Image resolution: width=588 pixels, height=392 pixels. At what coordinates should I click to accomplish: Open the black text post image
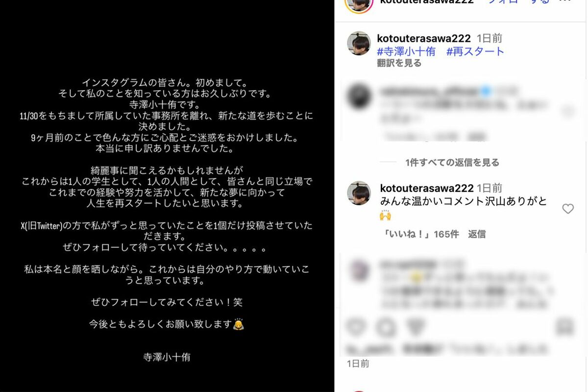coord(167,196)
